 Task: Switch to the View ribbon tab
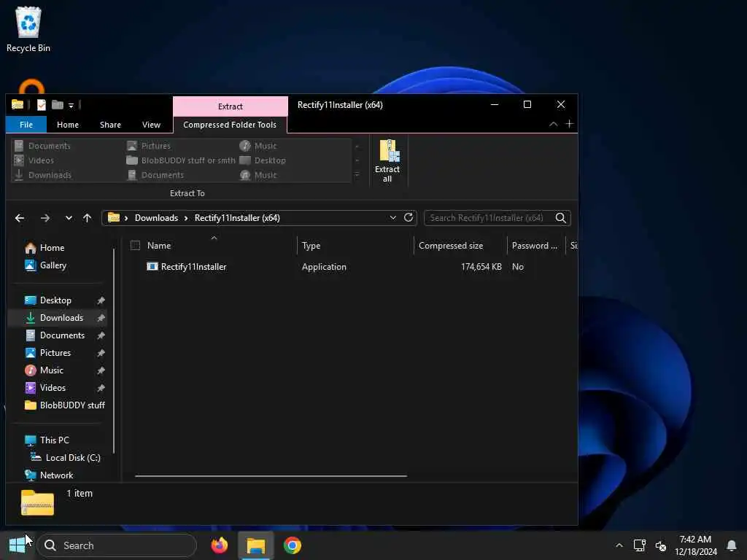151,125
